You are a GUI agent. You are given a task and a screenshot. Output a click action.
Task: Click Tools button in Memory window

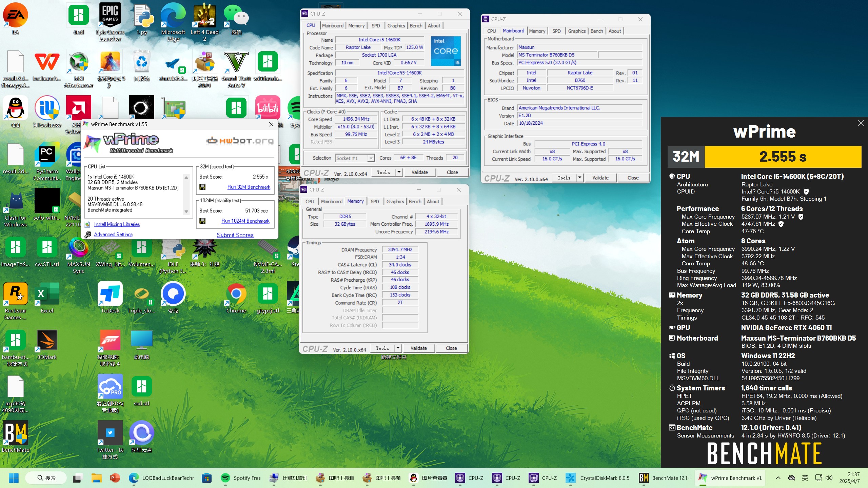click(x=382, y=348)
